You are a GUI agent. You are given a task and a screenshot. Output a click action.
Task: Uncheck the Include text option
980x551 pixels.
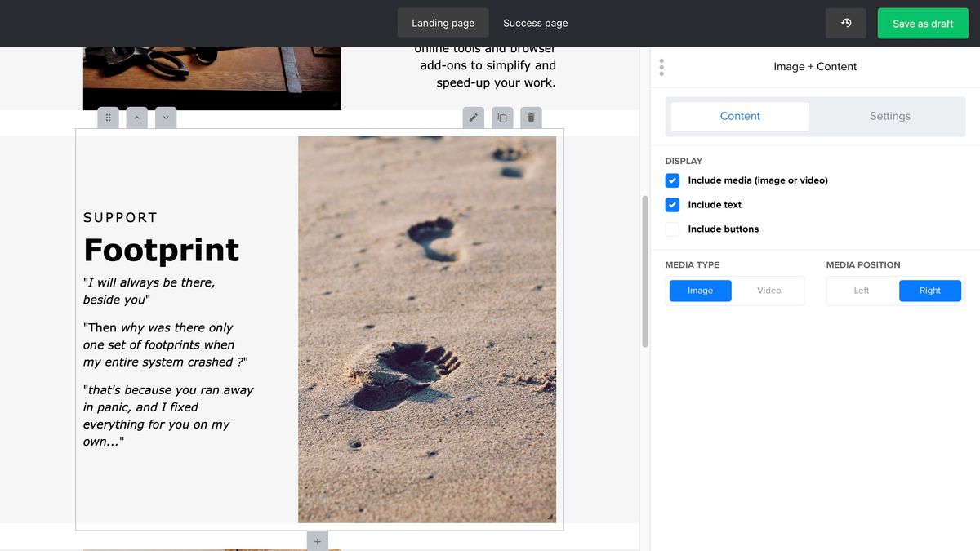[x=671, y=205]
